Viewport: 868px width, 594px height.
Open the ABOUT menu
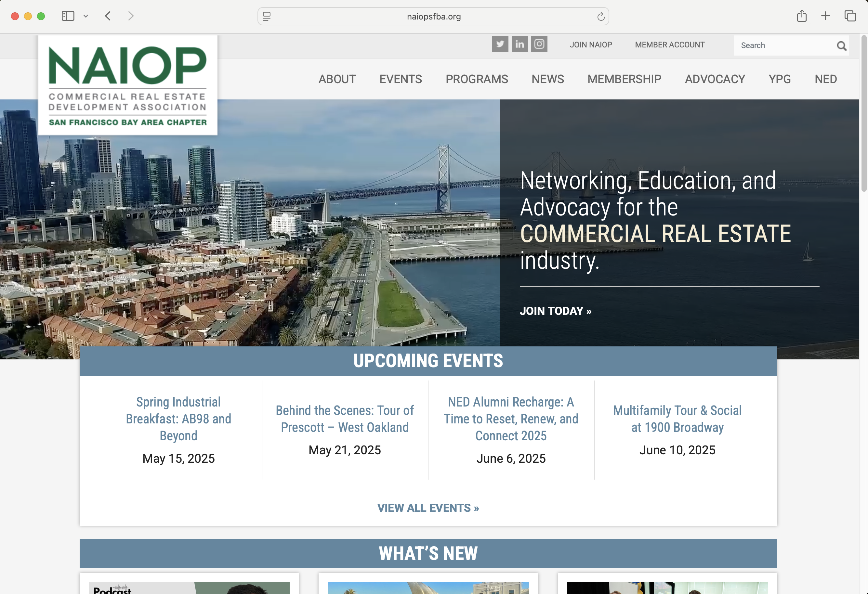[337, 79]
